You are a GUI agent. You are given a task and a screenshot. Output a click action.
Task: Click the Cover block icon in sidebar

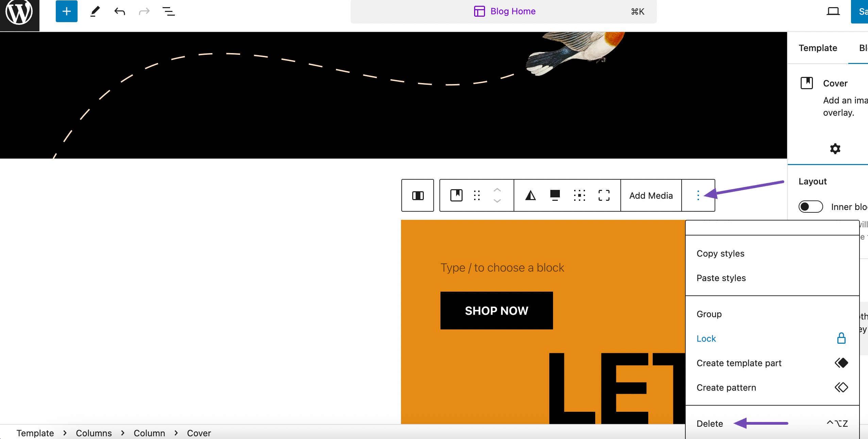(x=807, y=83)
